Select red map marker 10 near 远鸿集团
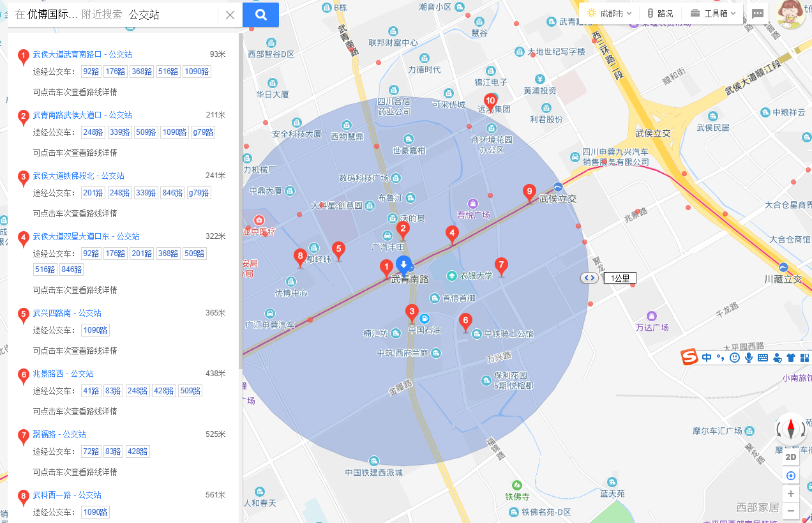The width and height of the screenshot is (812, 523). click(x=490, y=102)
